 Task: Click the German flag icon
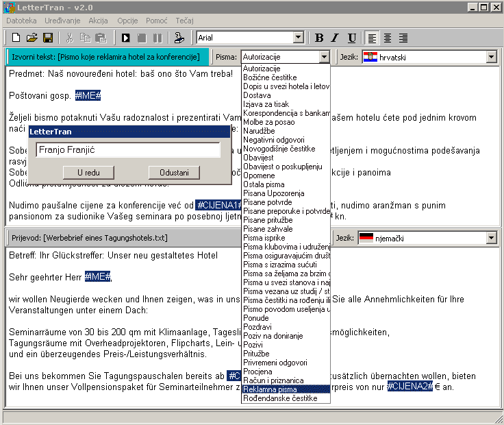pyautogui.click(x=366, y=238)
